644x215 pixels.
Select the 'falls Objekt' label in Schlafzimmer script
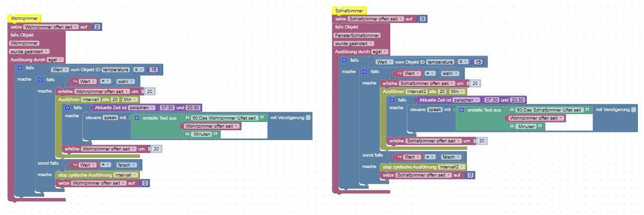(x=346, y=27)
